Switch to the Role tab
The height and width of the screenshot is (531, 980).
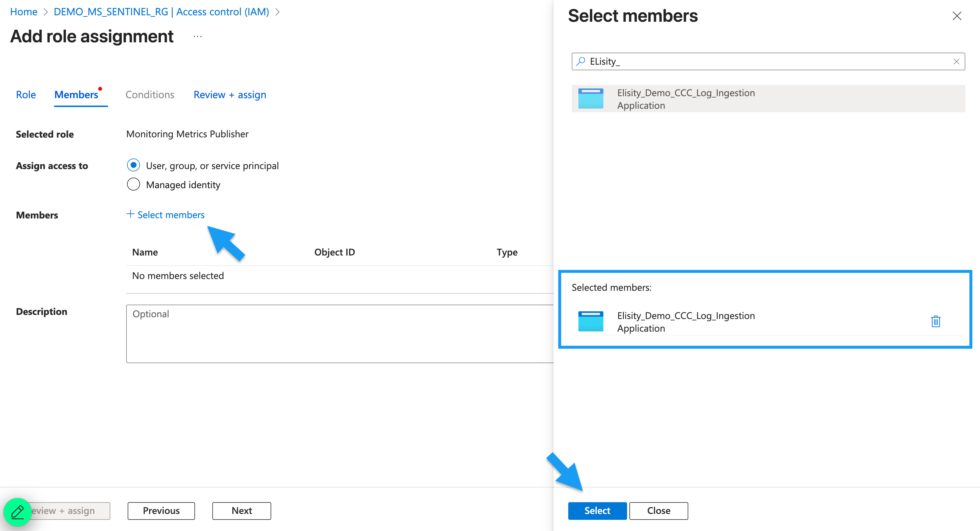point(26,94)
